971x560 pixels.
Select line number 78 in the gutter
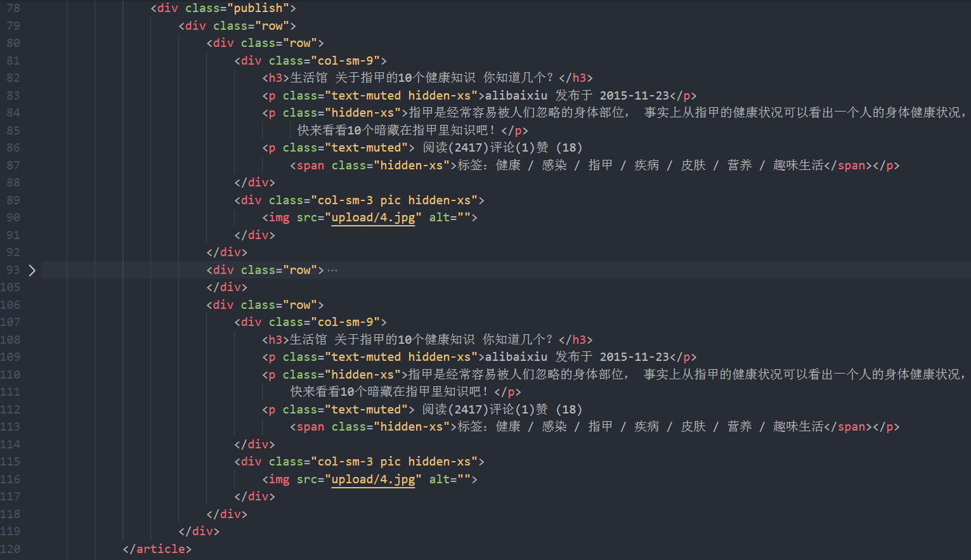point(13,8)
